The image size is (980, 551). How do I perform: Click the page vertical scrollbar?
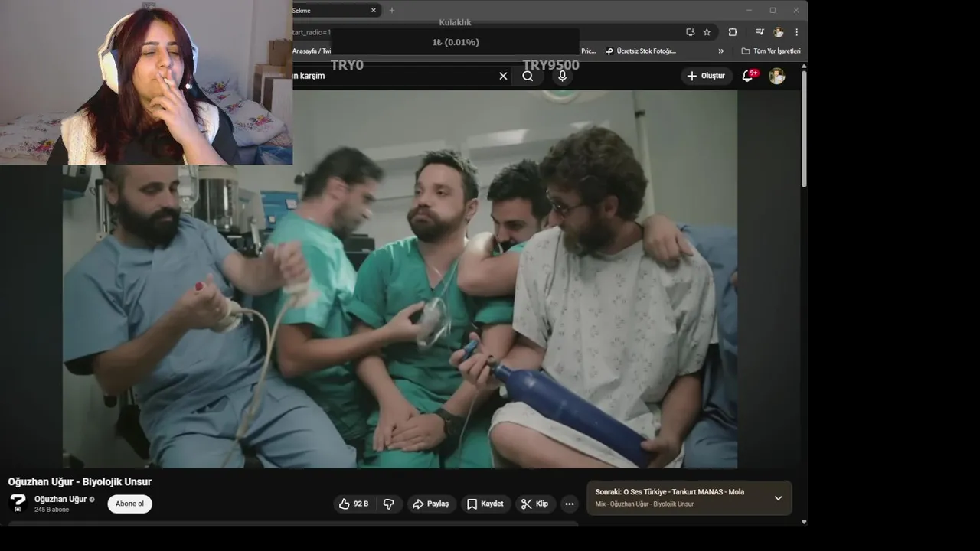coord(804,128)
